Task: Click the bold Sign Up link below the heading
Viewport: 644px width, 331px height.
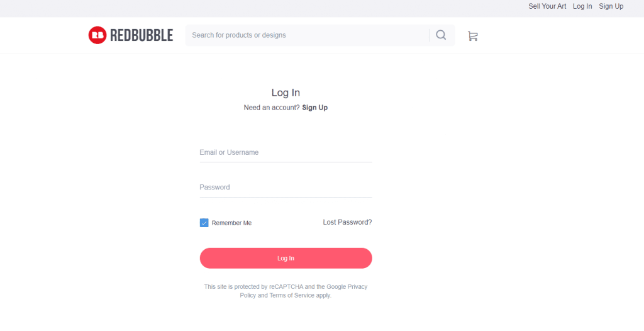Action: tap(315, 108)
